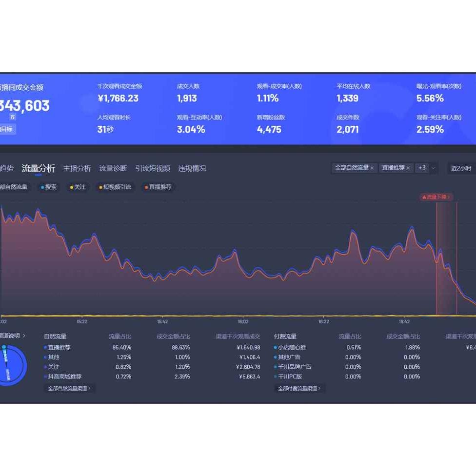Open the traffic channel filter dropdown arrow
This screenshot has height=476, width=476.
click(x=434, y=168)
